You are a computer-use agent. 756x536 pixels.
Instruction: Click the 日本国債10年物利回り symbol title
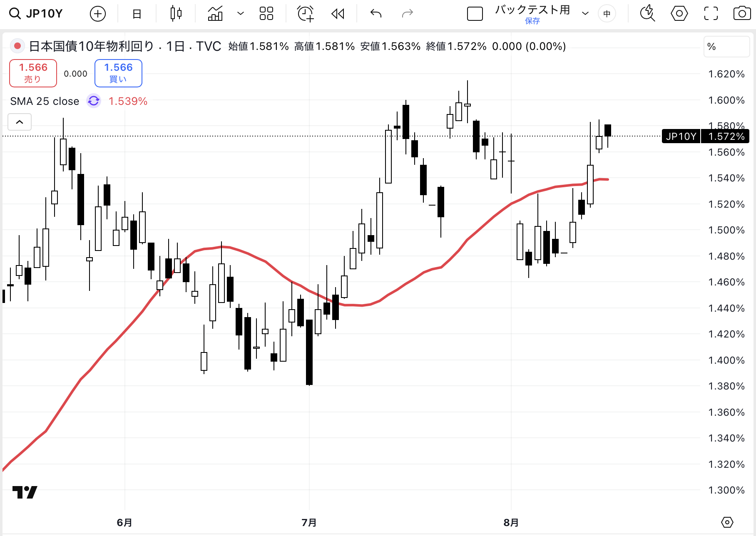coord(92,46)
